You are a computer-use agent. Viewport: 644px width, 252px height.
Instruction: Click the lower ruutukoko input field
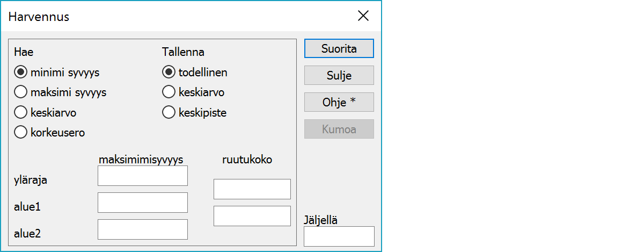pos(252,216)
